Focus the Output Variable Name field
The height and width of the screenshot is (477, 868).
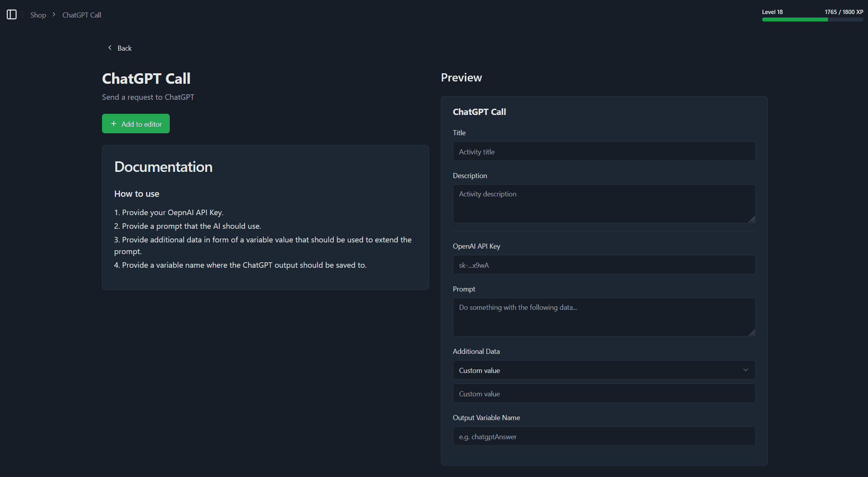(x=604, y=436)
